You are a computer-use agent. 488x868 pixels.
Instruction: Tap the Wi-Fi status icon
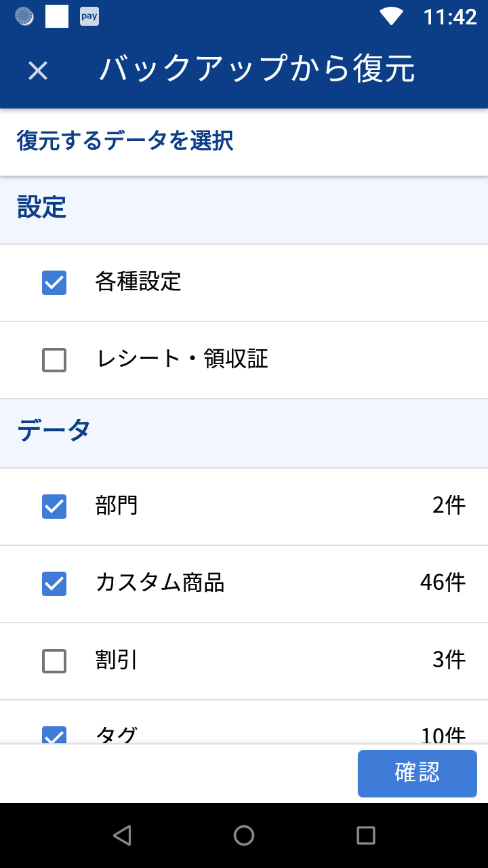pyautogui.click(x=391, y=16)
